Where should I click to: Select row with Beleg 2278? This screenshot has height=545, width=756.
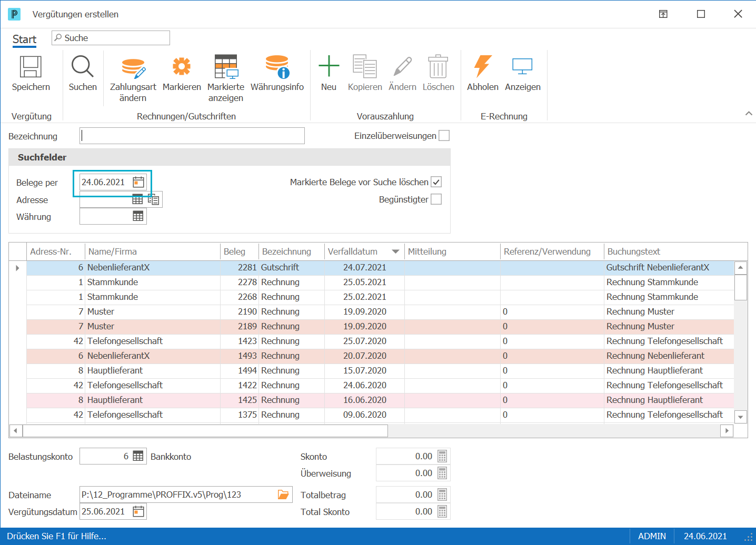pos(380,282)
